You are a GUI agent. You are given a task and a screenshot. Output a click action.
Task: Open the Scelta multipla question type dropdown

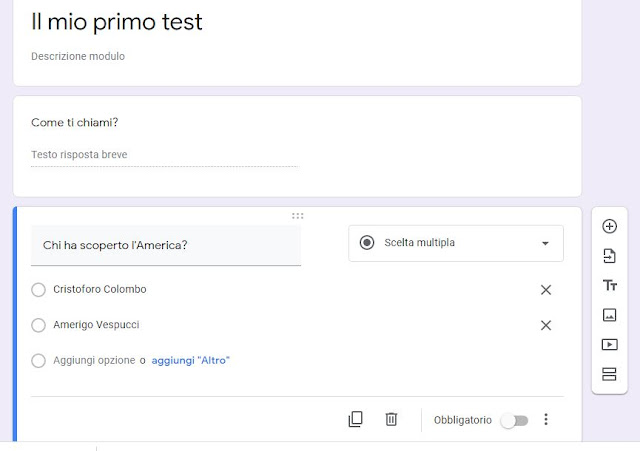455,243
